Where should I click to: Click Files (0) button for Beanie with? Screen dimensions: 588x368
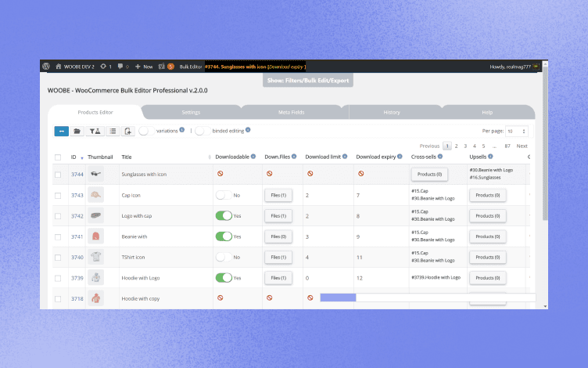coord(278,236)
